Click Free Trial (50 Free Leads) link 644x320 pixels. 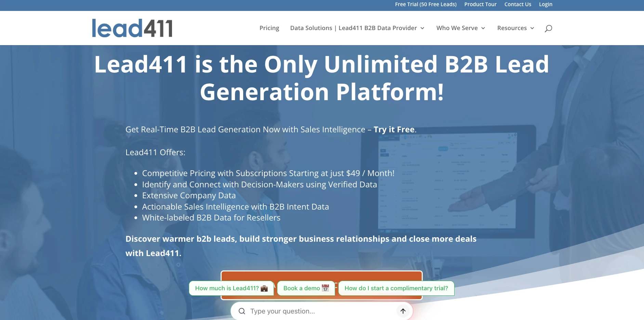click(426, 4)
